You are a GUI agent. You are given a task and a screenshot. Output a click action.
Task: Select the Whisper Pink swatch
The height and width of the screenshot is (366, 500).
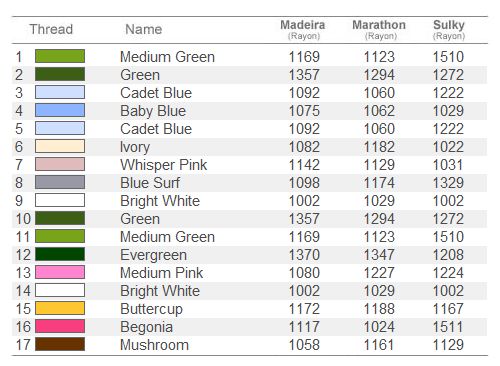[x=60, y=164]
